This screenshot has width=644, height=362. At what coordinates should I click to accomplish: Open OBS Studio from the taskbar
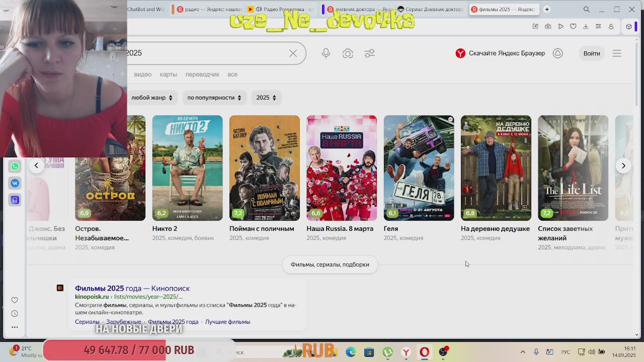point(443,352)
